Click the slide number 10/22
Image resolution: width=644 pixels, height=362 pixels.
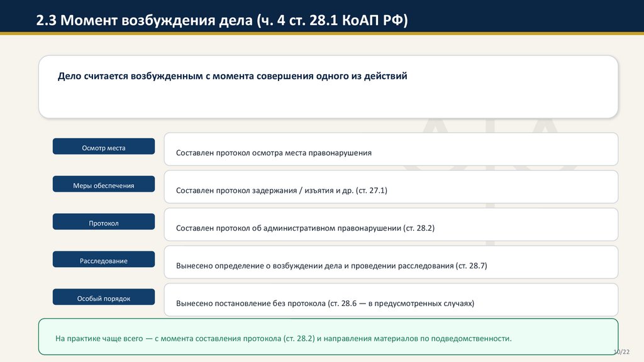pos(621,352)
